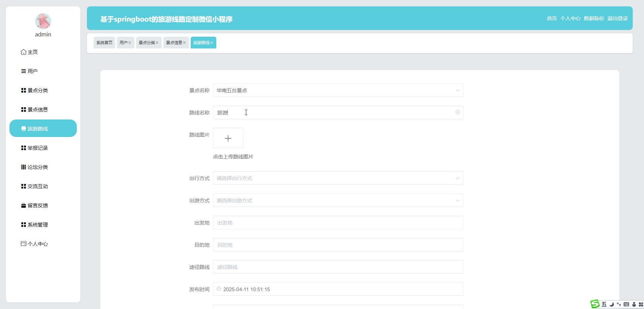This screenshot has width=644, height=309.
Task: Click the 首页 link in the header
Action: pyautogui.click(x=552, y=19)
